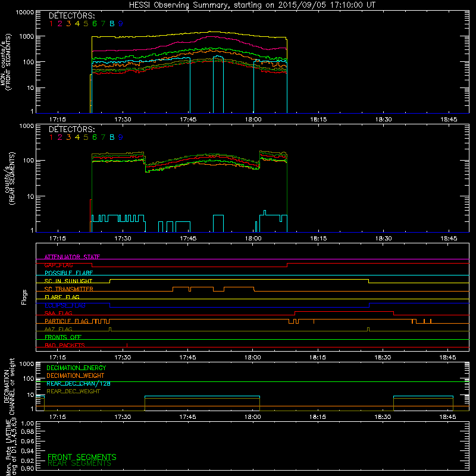Screen dimensions: 476x476
Task: Click the ATTENUATOR_STATE flag label
Action: [72, 257]
